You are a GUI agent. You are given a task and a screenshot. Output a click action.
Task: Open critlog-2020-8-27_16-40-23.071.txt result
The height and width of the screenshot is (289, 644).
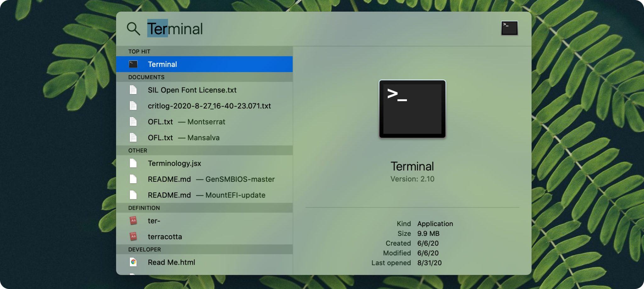coord(204,106)
